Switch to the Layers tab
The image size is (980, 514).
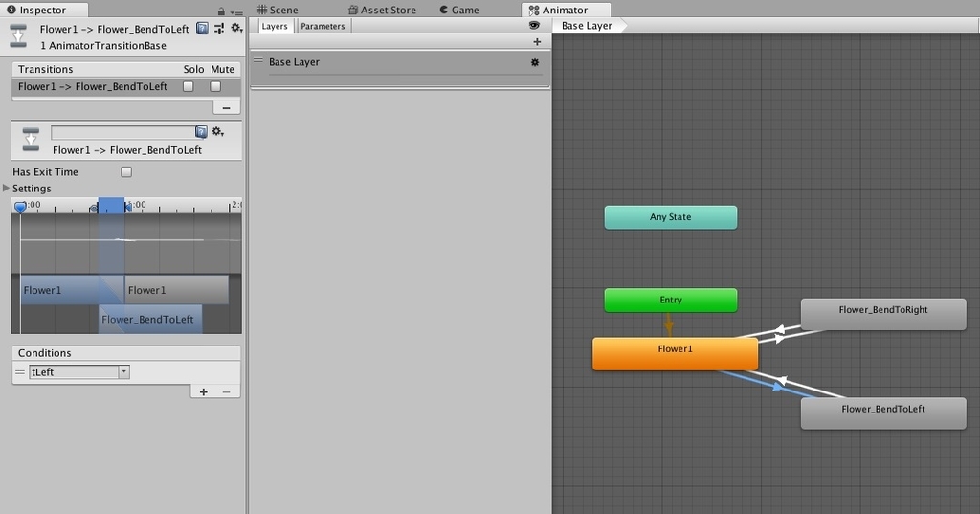click(x=275, y=26)
